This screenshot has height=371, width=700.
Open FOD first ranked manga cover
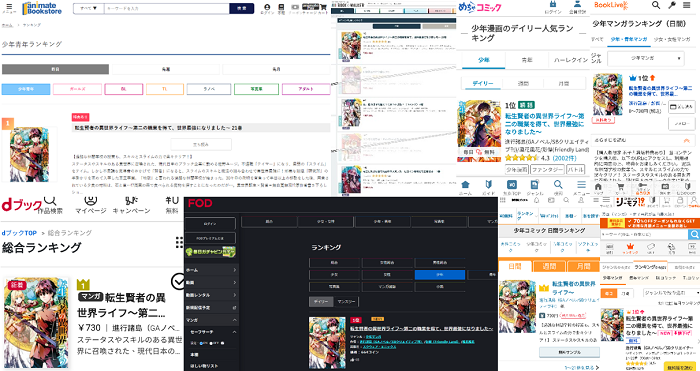coord(327,342)
